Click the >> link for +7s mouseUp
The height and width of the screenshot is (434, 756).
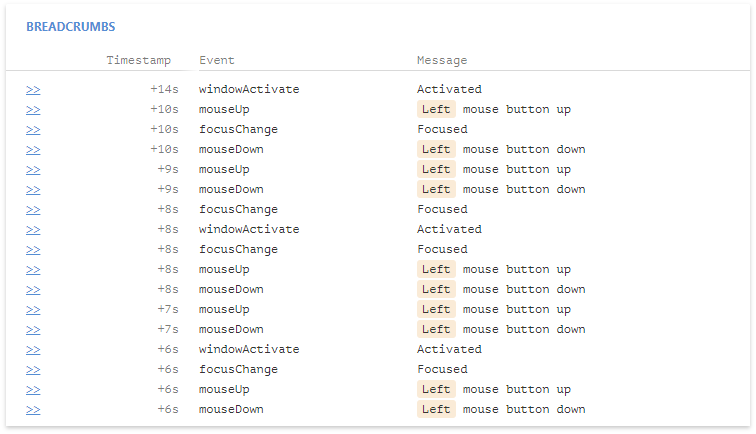(x=33, y=310)
